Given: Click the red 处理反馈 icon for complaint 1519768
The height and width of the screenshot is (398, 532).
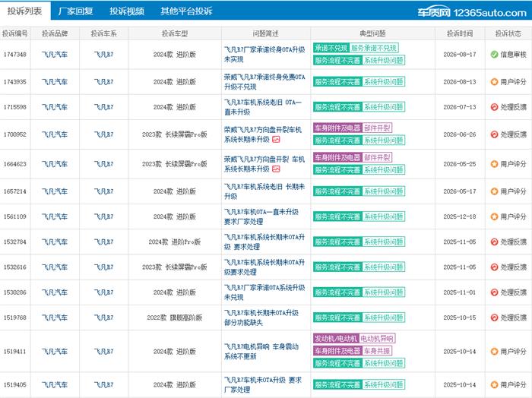Looking at the screenshot, I should tap(494, 317).
